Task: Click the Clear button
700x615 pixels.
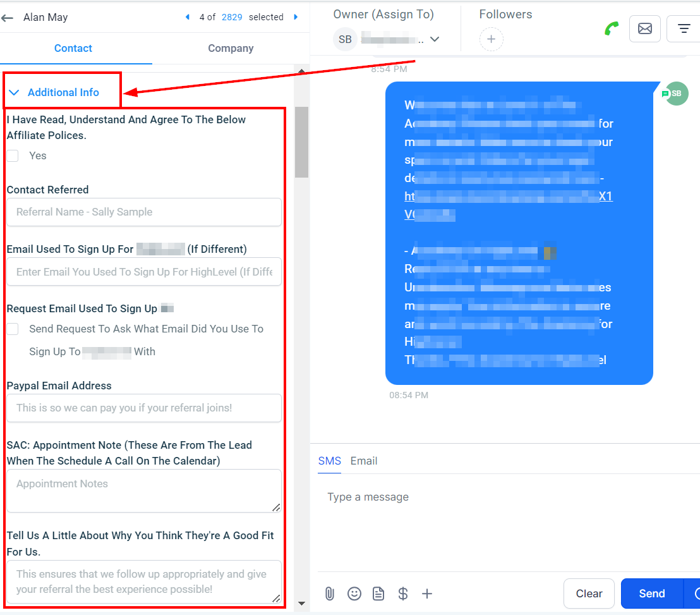Action: click(x=589, y=594)
